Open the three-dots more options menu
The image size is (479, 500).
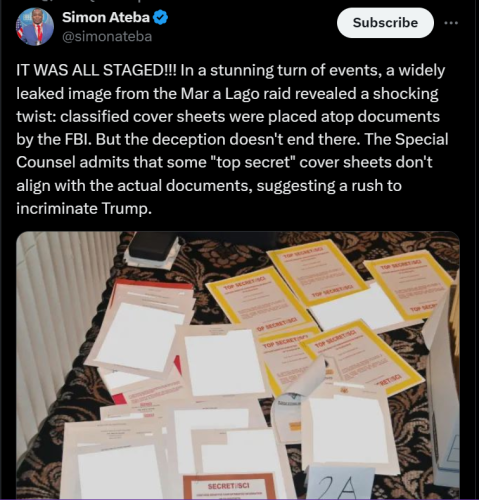(451, 23)
